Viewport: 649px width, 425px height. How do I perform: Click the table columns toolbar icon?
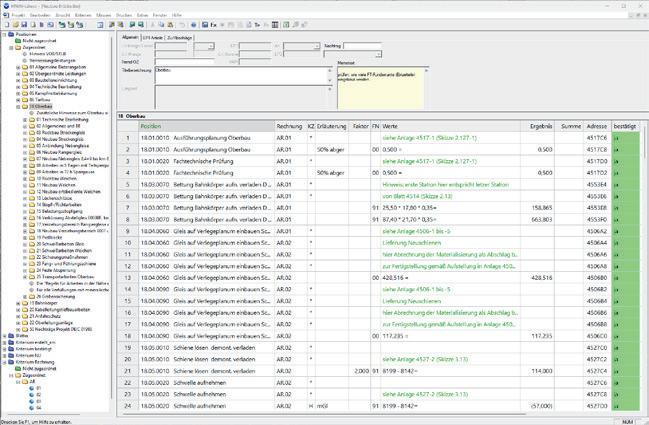[x=275, y=25]
